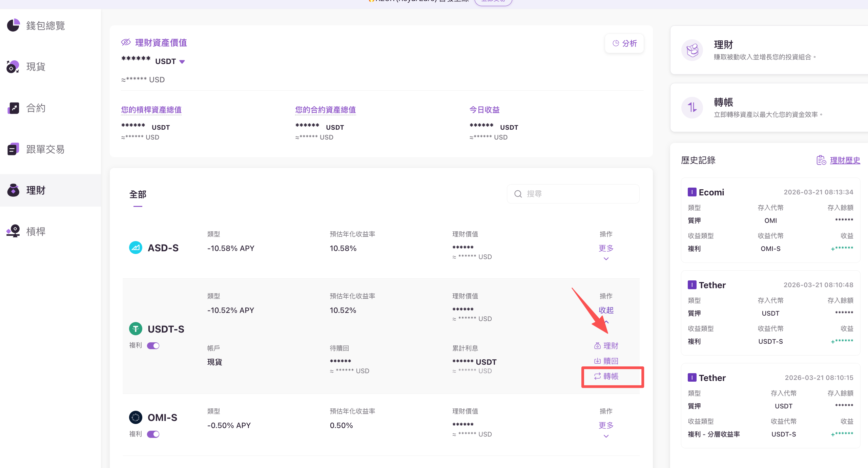Open the 理財歷史 link
The image size is (868, 468).
coord(845,161)
